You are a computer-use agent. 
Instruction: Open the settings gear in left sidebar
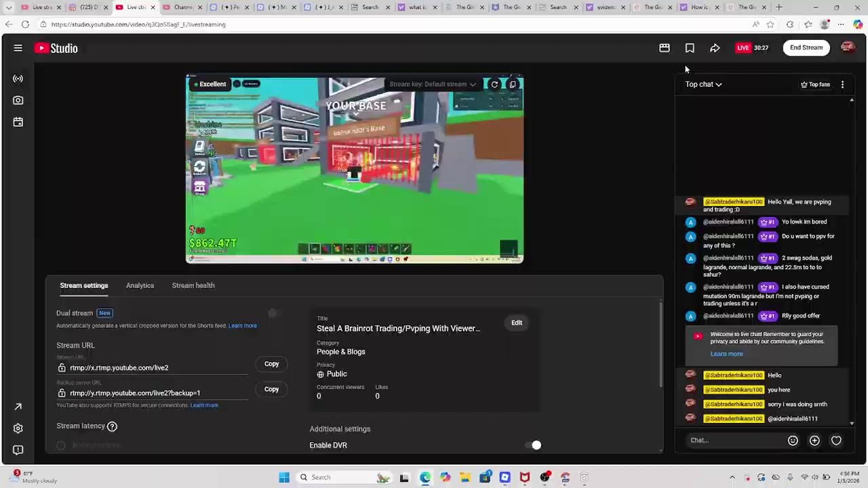coord(18,428)
